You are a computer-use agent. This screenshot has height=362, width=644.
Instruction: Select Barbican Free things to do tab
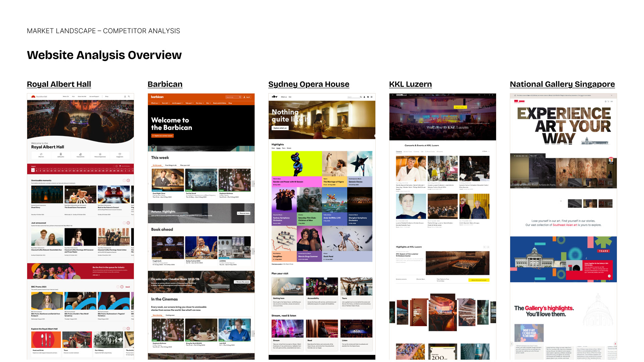(x=171, y=165)
